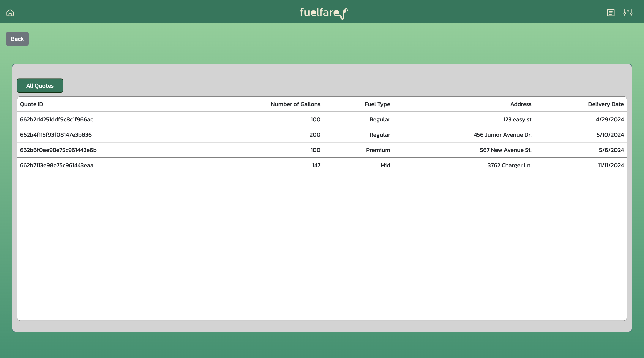Click the Quote ID column header
This screenshot has height=358, width=644.
click(x=31, y=104)
